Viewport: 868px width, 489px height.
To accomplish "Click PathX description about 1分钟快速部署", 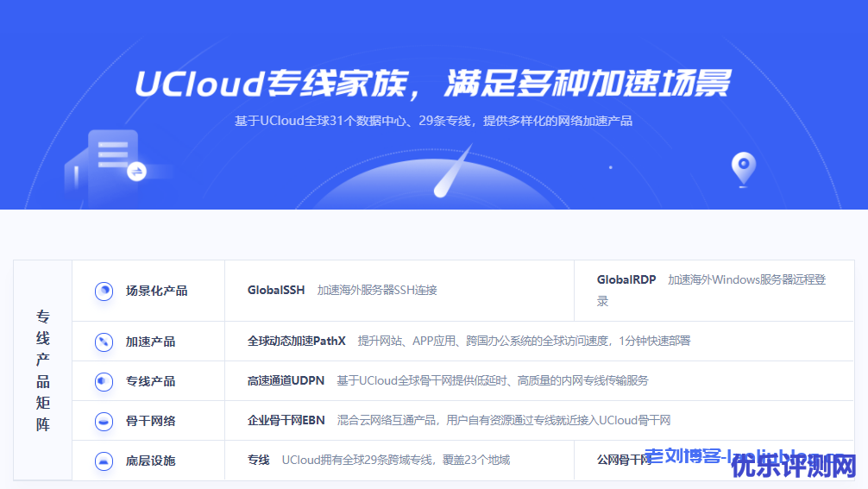I will tap(524, 342).
